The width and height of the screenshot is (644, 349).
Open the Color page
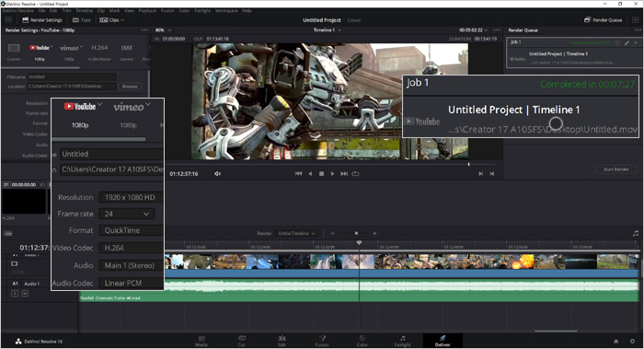362,341
